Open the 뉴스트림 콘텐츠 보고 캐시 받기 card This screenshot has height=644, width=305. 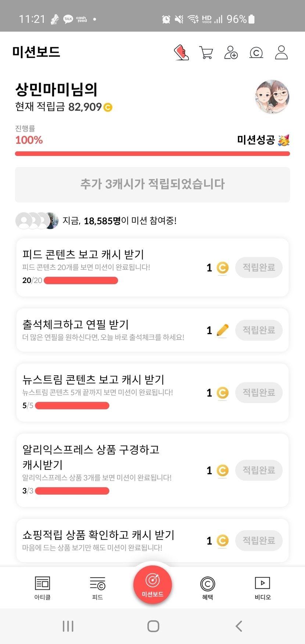tap(110, 391)
